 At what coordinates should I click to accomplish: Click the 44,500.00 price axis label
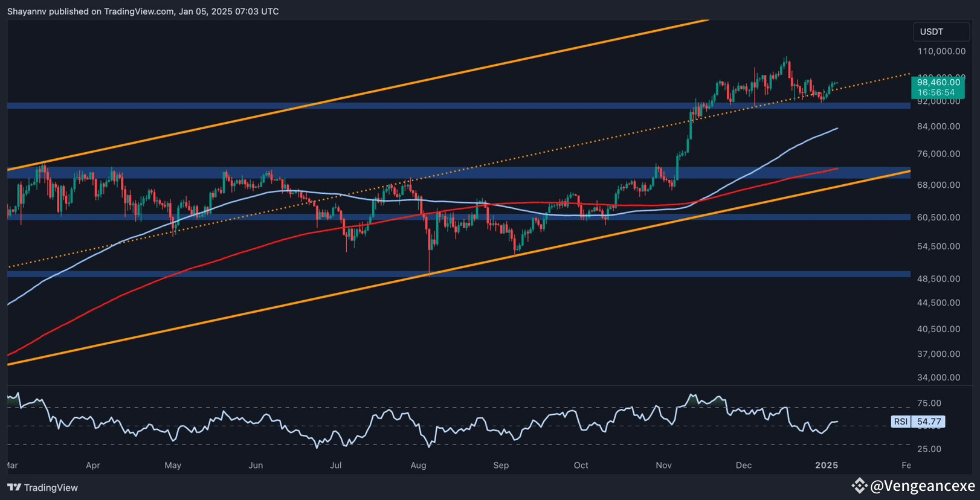click(x=938, y=303)
